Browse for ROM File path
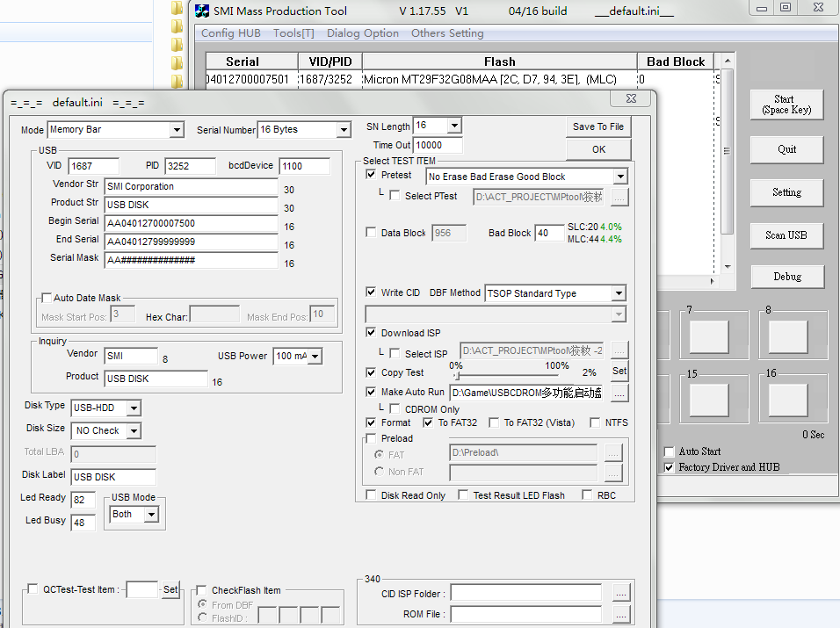 [x=621, y=615]
